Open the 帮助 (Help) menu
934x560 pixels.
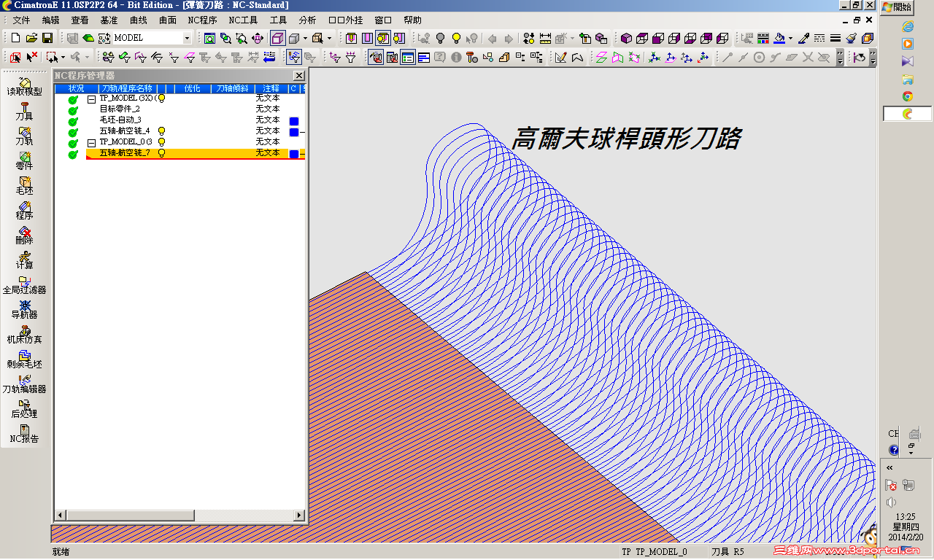click(412, 20)
